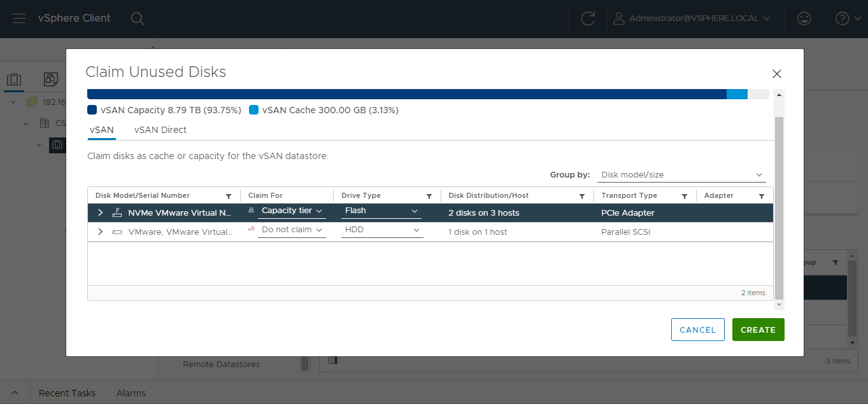Open the Alarms tab
This screenshot has width=868, height=404.
131,393
